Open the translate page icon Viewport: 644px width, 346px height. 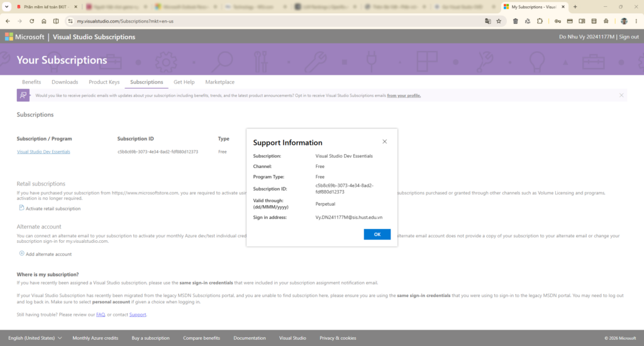click(x=487, y=21)
